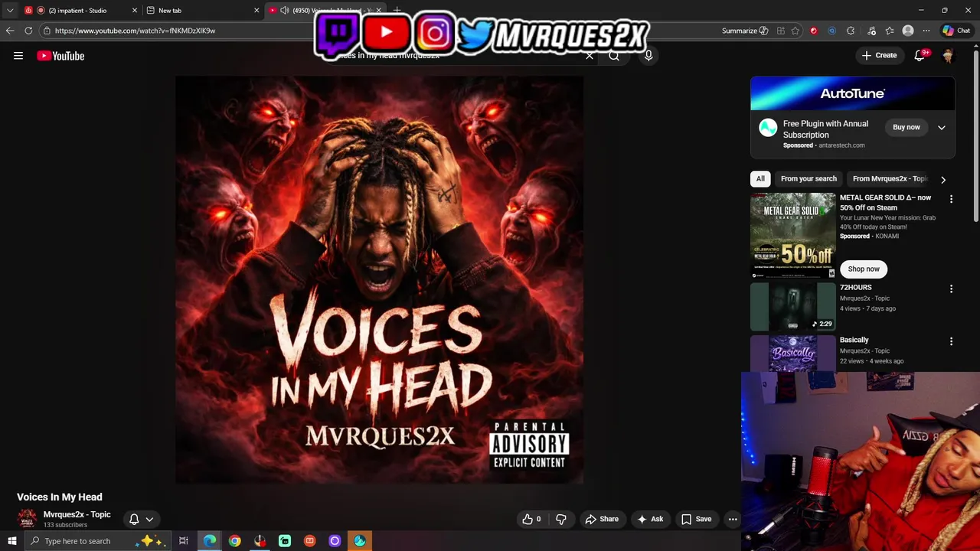Open the Ask AI button

click(x=650, y=519)
